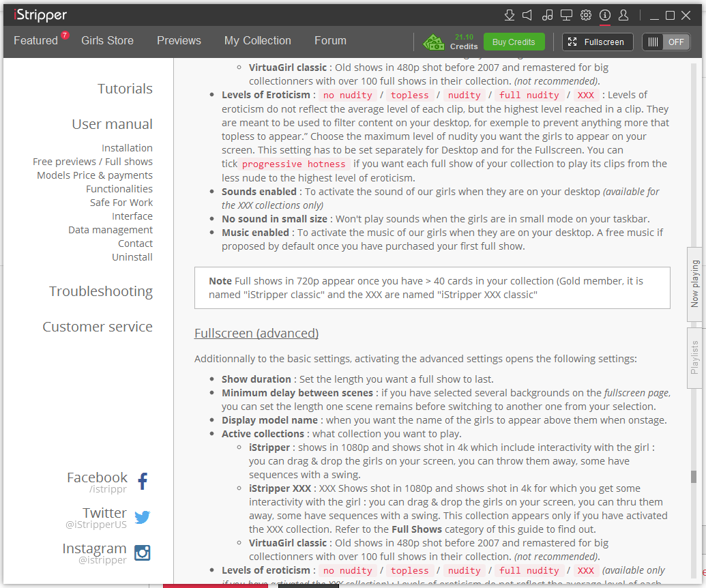Expand the Troubleshooting section
This screenshot has width=706, height=588.
pyautogui.click(x=101, y=291)
